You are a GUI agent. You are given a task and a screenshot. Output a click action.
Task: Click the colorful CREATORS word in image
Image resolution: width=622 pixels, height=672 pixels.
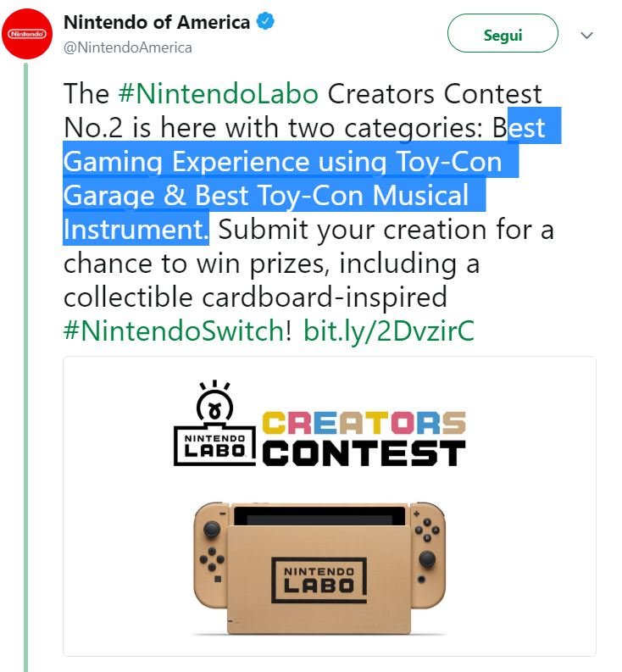364,423
